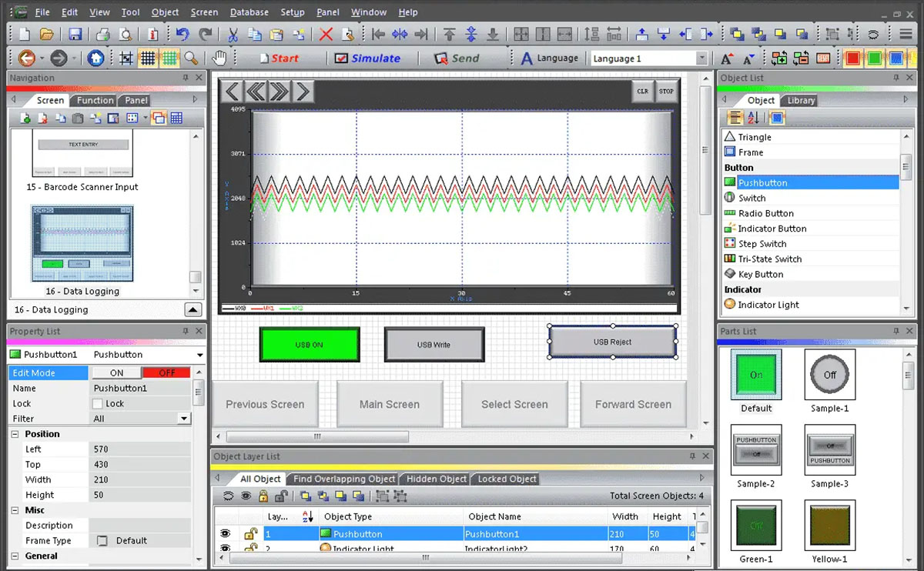Go back with orange arrow icon
The image size is (924, 571).
[26, 58]
